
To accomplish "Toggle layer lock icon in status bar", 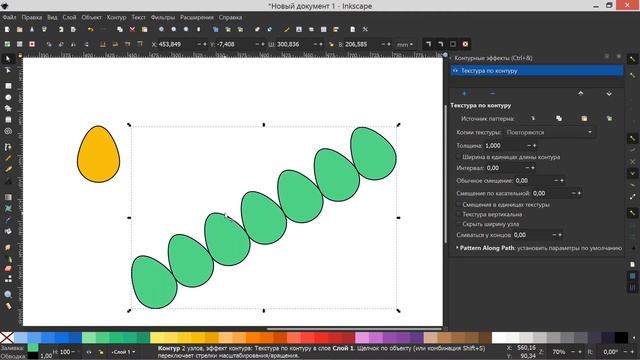I will [x=101, y=351].
